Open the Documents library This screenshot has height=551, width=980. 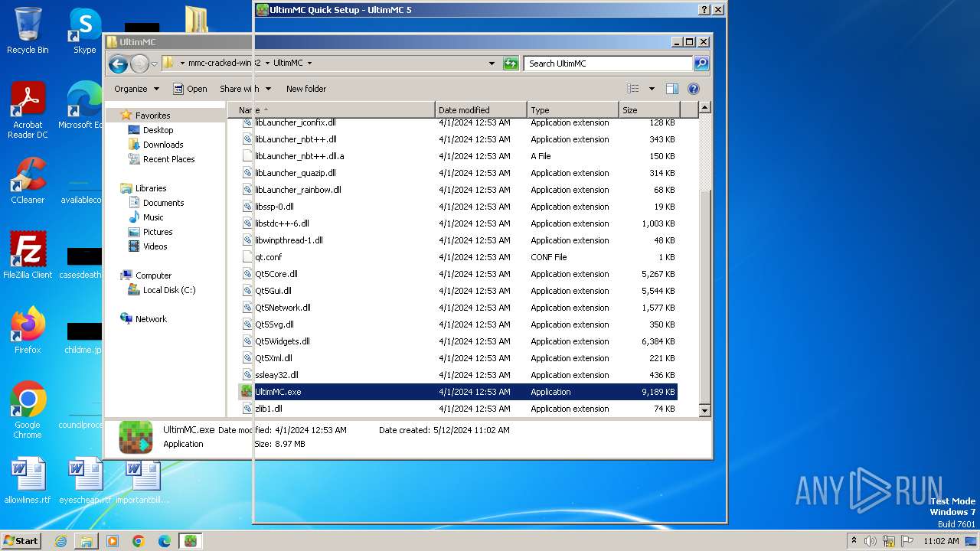(163, 203)
